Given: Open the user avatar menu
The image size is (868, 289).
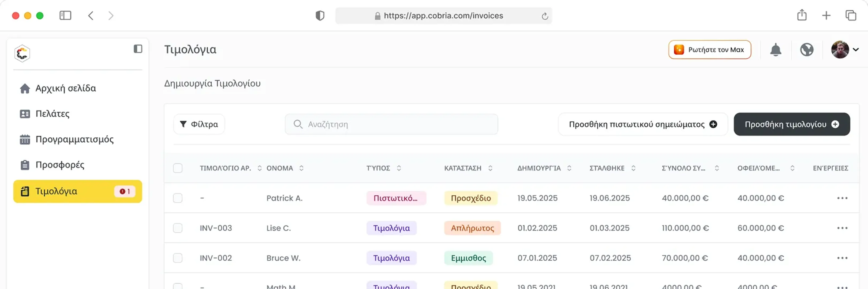Looking at the screenshot, I should (844, 50).
